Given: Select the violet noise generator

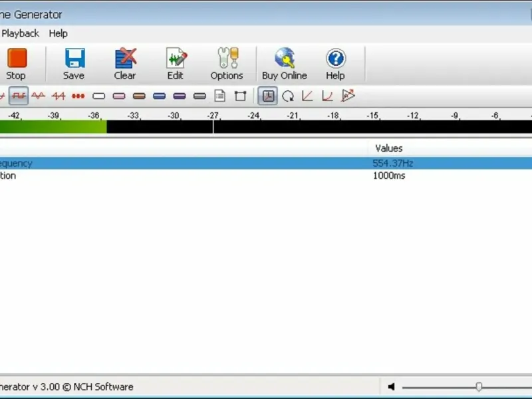Looking at the screenshot, I should pos(180,96).
